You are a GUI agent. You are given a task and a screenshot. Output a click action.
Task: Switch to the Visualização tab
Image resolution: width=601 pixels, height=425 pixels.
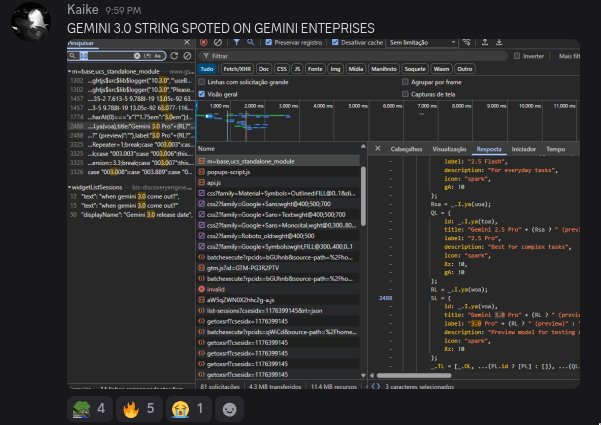coord(449,149)
